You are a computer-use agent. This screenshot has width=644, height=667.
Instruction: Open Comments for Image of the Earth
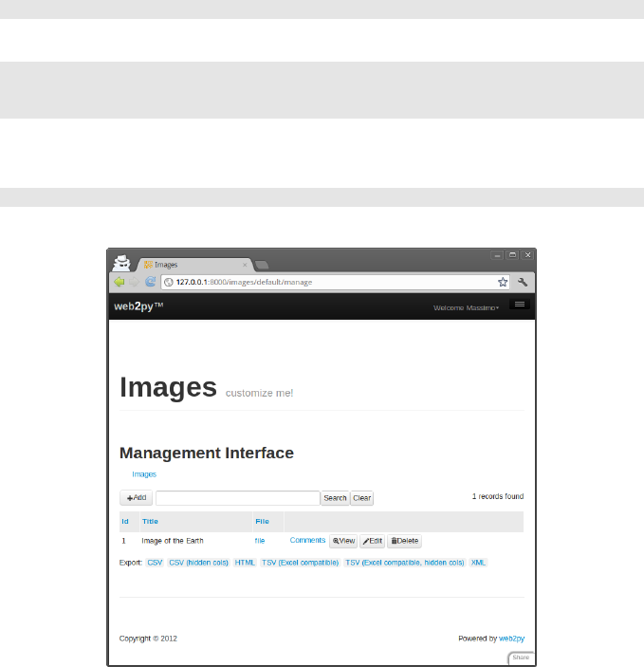[x=307, y=540]
